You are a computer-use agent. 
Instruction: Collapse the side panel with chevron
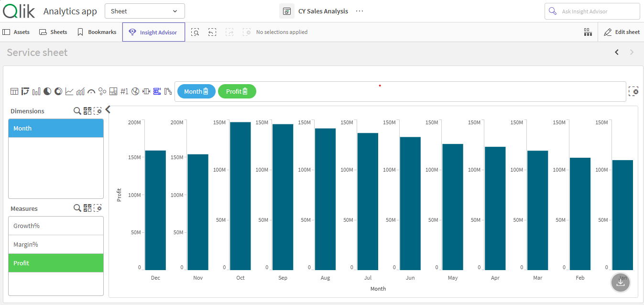pyautogui.click(x=108, y=109)
